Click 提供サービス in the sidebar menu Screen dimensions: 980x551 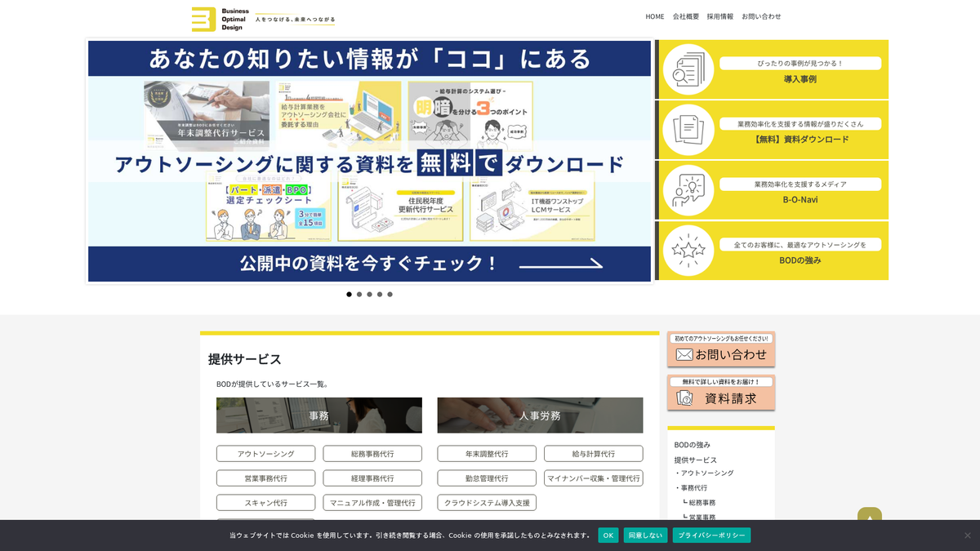pos(696,460)
